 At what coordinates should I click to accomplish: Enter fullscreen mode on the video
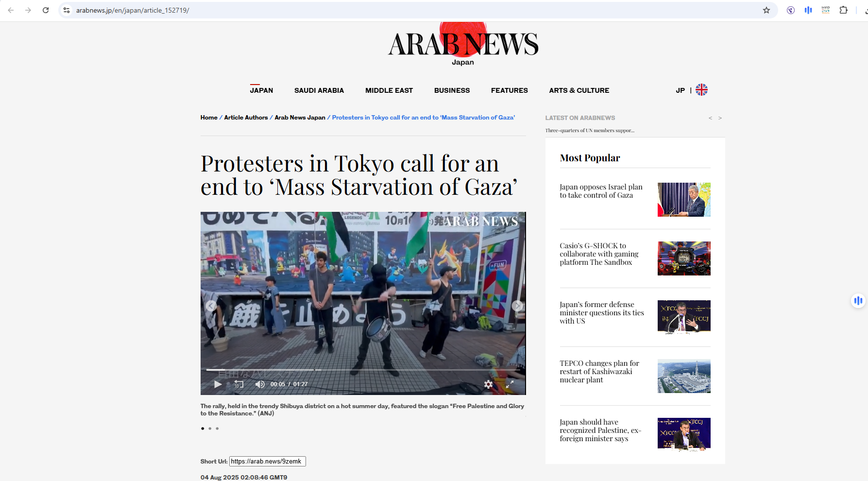pyautogui.click(x=510, y=384)
